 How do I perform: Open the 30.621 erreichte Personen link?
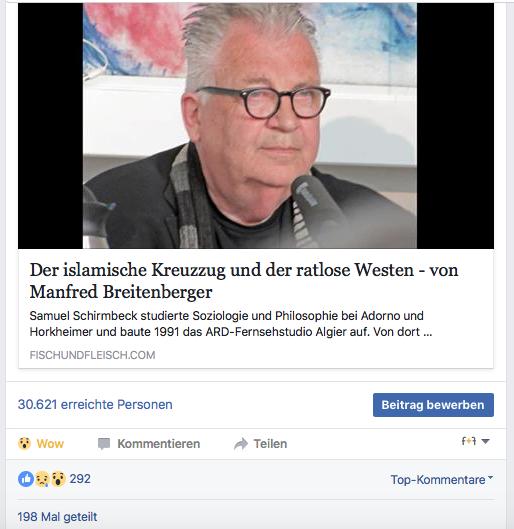95,404
